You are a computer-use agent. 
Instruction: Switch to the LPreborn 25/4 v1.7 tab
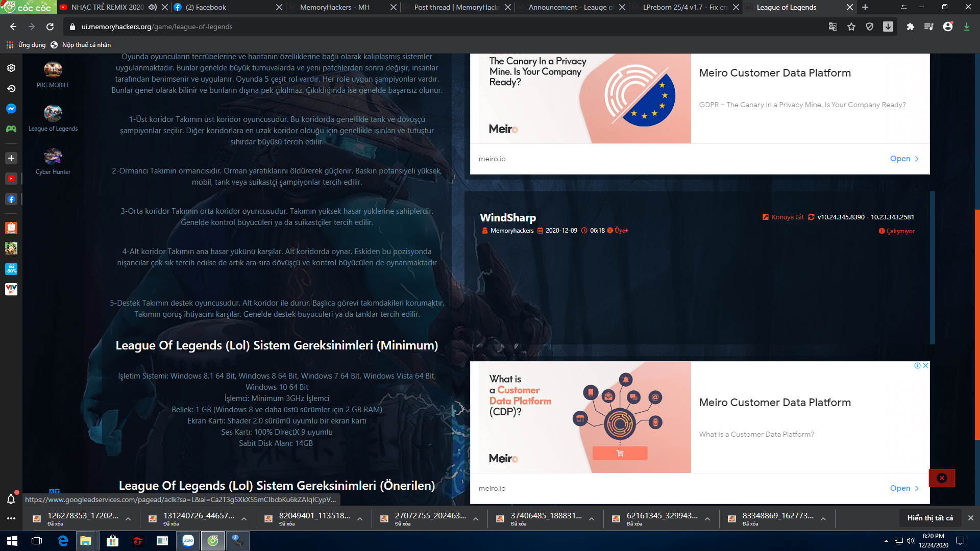click(685, 7)
